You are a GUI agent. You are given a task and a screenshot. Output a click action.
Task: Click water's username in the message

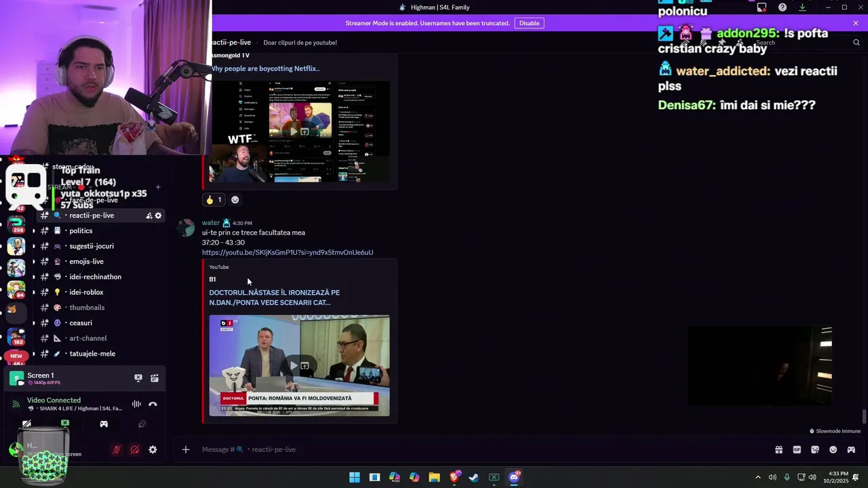tap(211, 222)
